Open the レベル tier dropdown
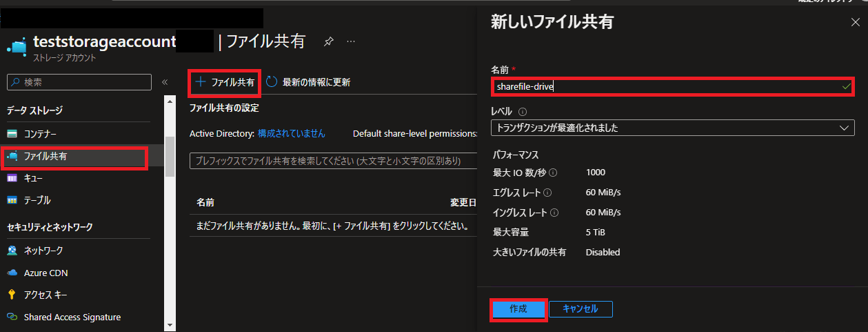 (x=672, y=128)
